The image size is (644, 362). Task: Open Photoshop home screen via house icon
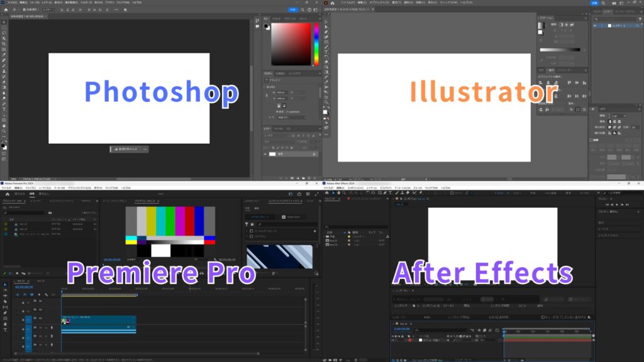(x=6, y=10)
